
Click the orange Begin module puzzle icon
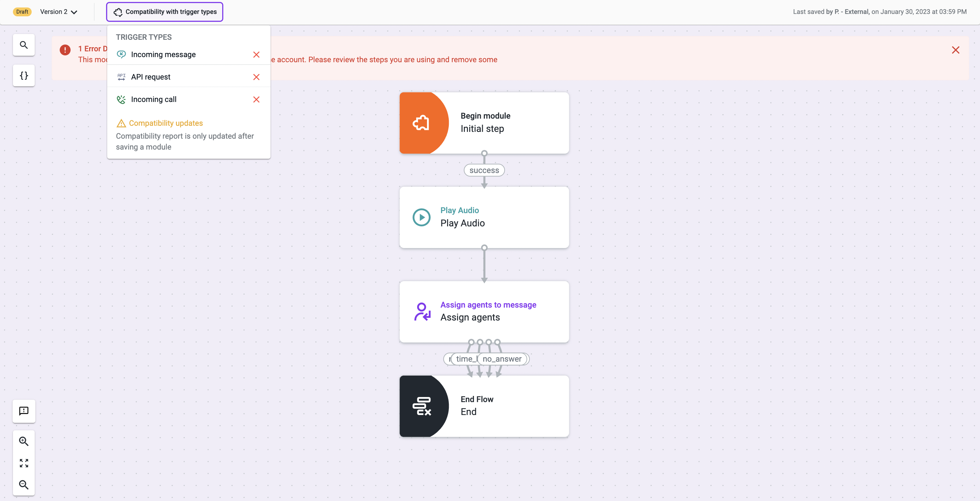421,123
